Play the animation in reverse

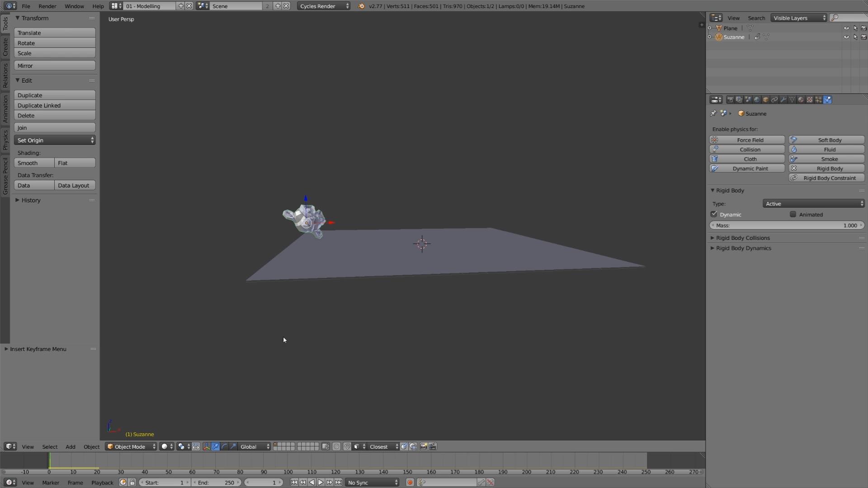pyautogui.click(x=311, y=483)
